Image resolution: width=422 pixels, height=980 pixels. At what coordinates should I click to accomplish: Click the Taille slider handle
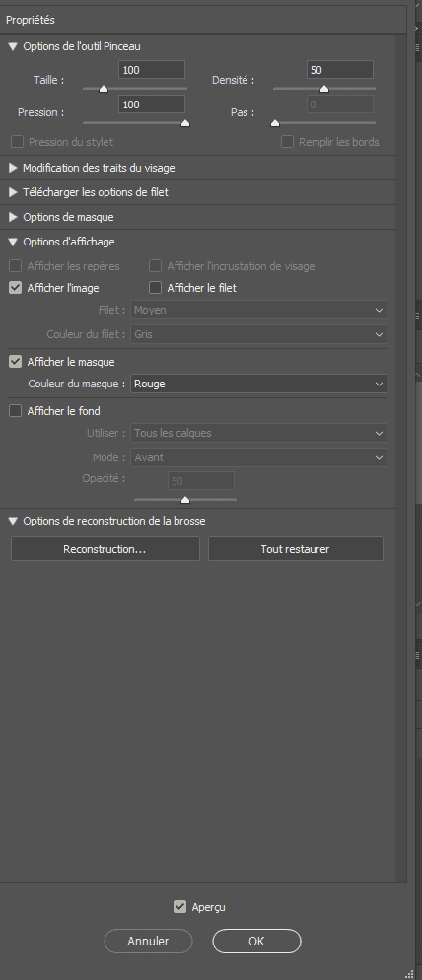[x=104, y=89]
